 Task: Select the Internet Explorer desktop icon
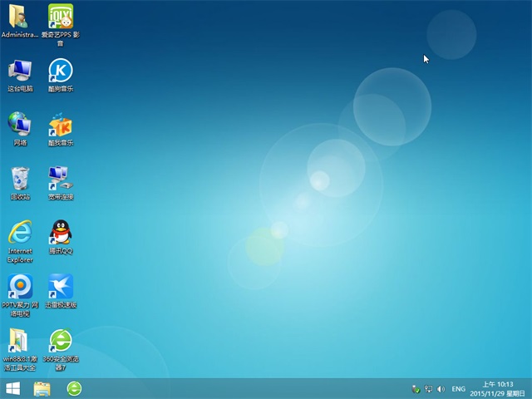[x=19, y=233]
